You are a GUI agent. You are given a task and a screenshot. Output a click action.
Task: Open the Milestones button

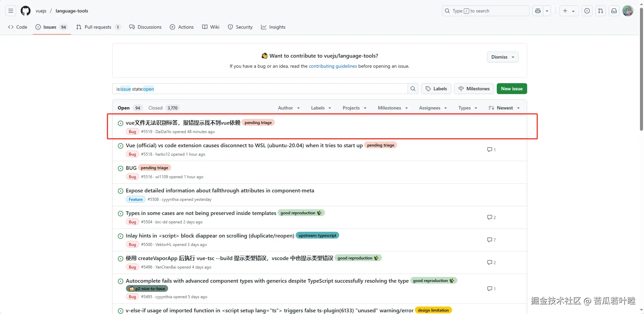click(x=474, y=89)
